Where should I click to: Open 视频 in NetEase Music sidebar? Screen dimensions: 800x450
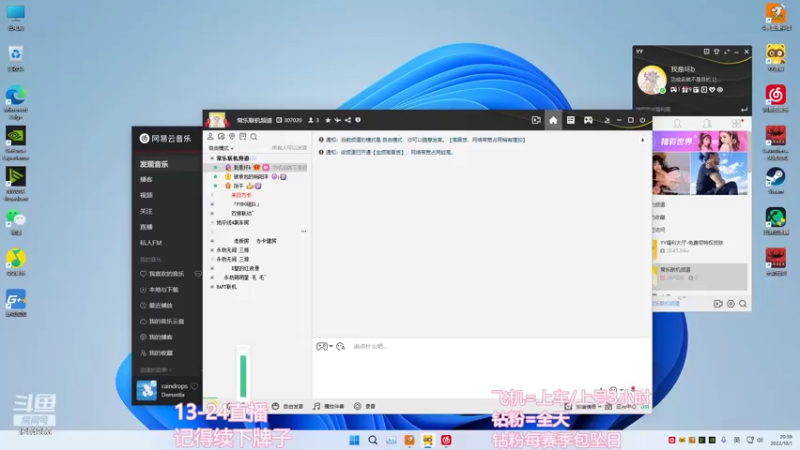coord(146,195)
